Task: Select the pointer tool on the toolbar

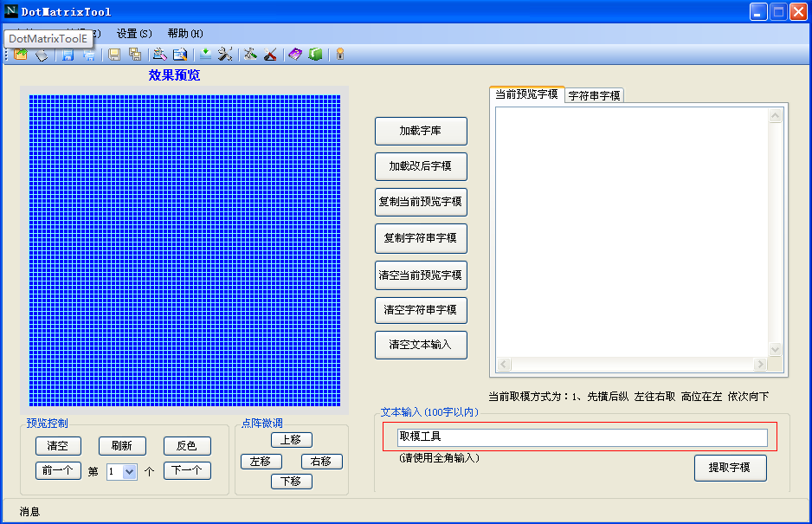Action: (x=42, y=54)
